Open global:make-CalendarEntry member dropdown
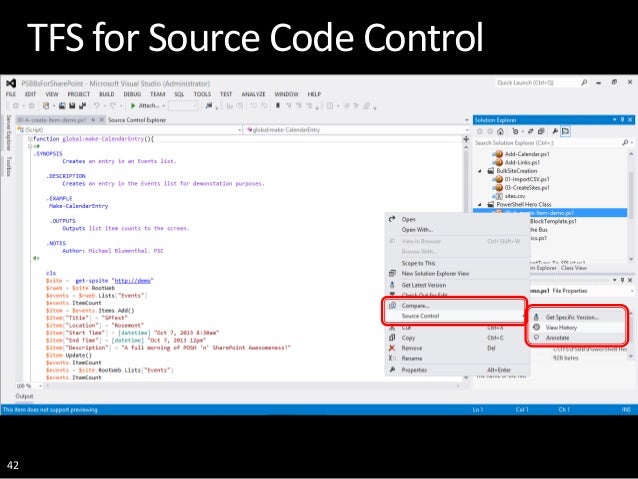The height and width of the screenshot is (479, 638). [x=356, y=130]
